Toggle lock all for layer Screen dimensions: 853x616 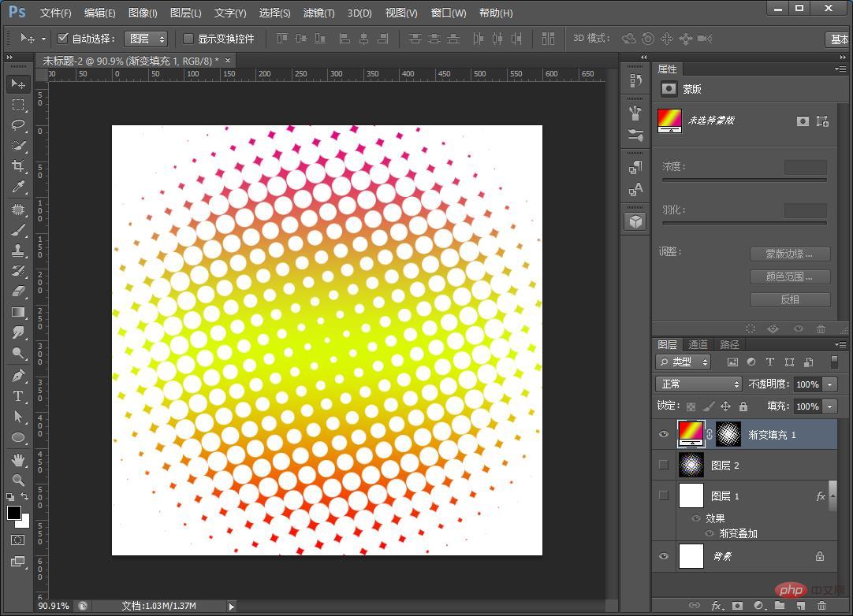coord(743,406)
